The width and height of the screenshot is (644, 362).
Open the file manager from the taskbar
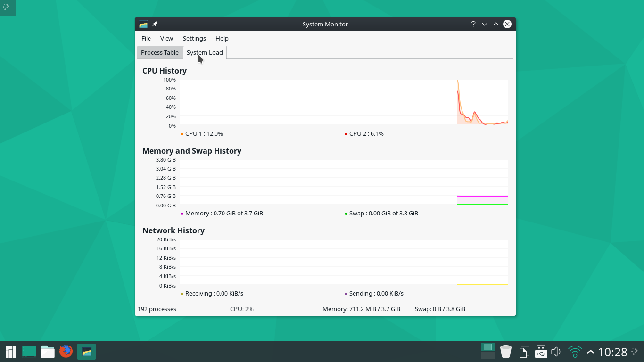[48, 352]
